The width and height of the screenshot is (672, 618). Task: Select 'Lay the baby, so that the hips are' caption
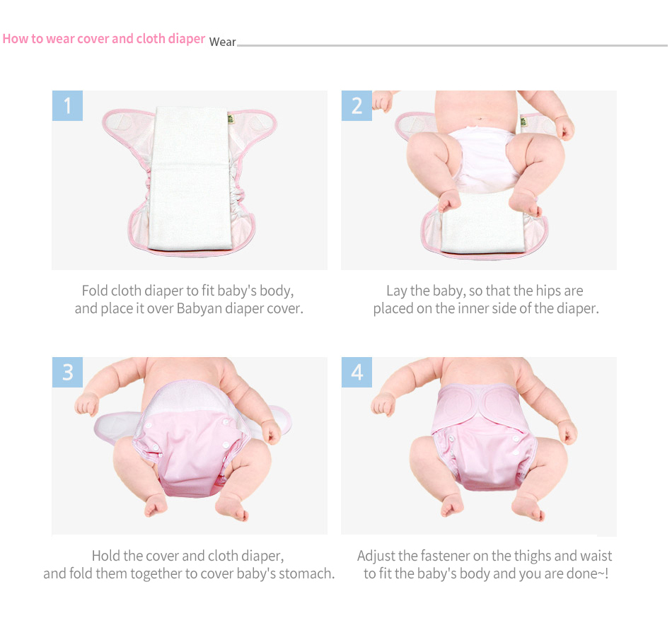click(x=485, y=291)
